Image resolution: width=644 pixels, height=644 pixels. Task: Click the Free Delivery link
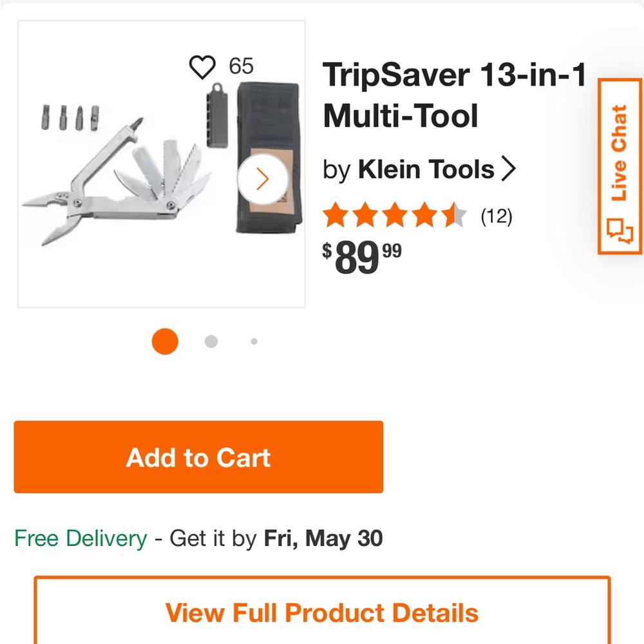click(x=81, y=538)
